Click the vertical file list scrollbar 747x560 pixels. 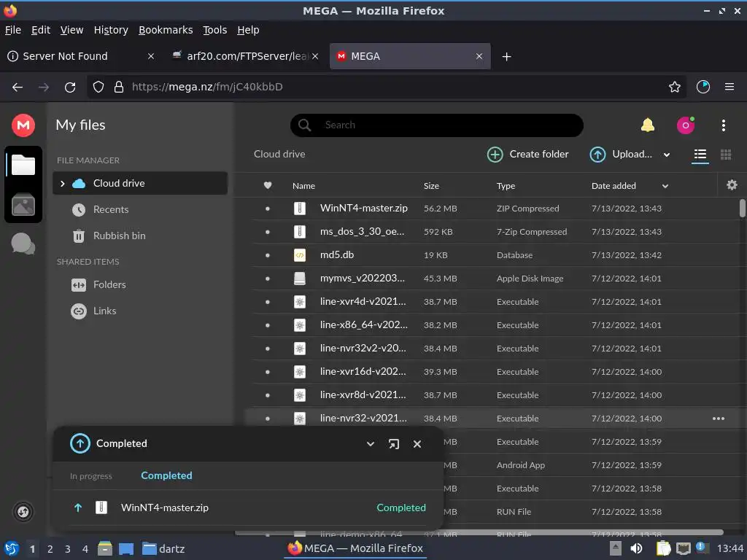(742, 209)
